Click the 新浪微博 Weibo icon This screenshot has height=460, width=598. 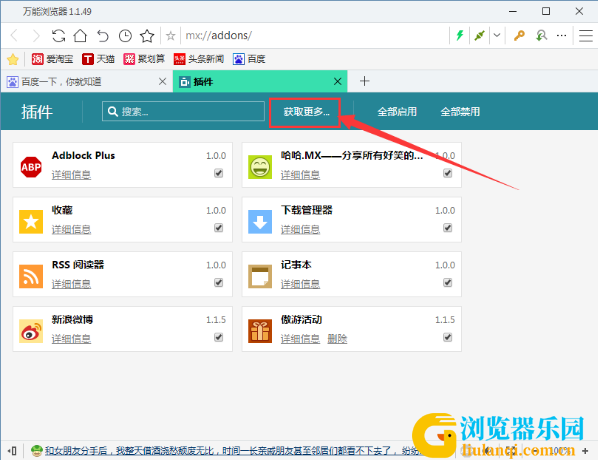tap(31, 331)
